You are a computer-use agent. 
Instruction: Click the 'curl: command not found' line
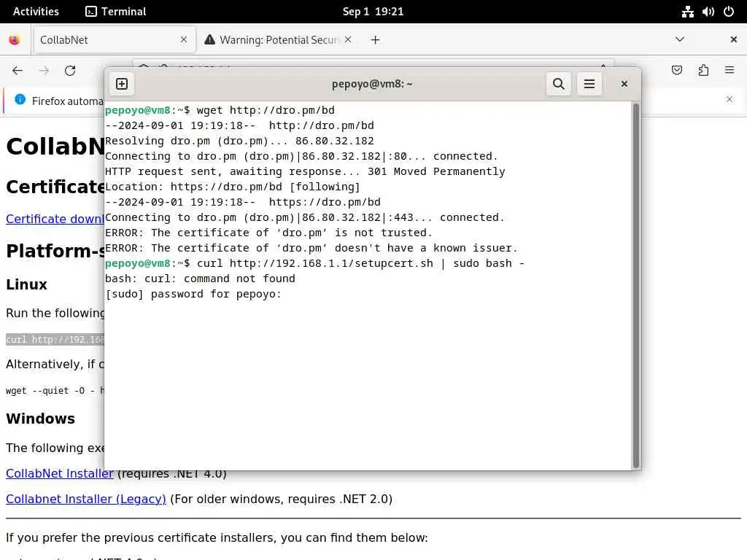(200, 279)
